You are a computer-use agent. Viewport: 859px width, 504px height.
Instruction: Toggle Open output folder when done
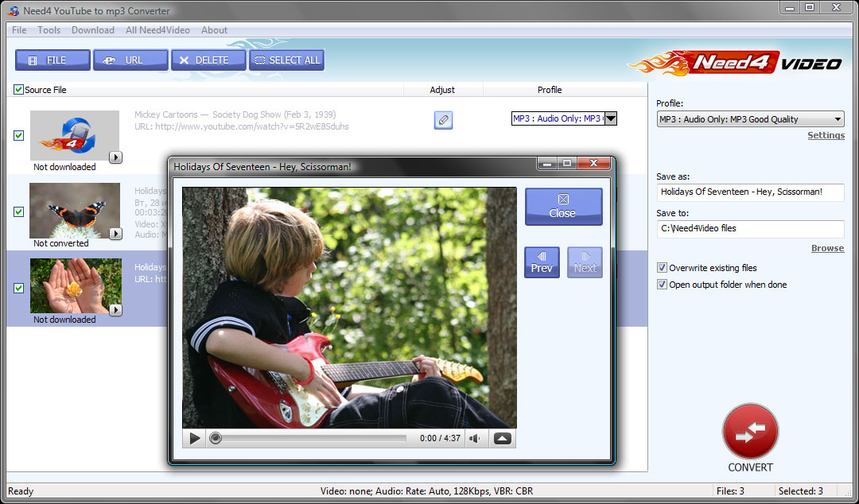pyautogui.click(x=662, y=285)
